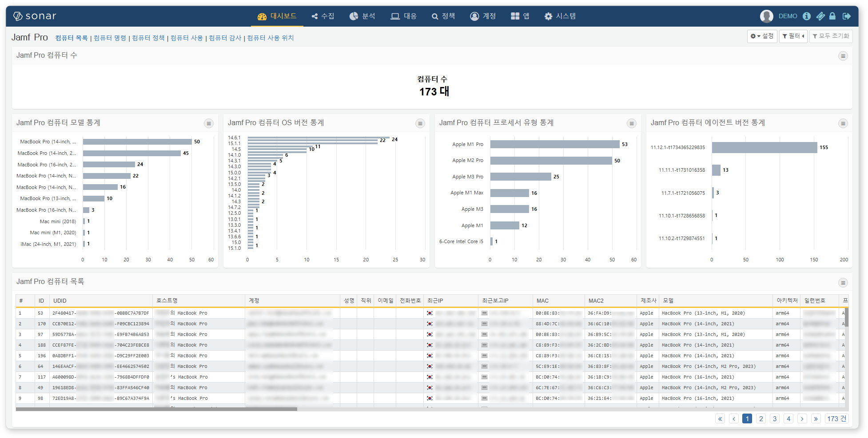Open menu of 컴퓨터 OS 버전 통계 panel
Screen dimensions: 868x438
coord(420,123)
